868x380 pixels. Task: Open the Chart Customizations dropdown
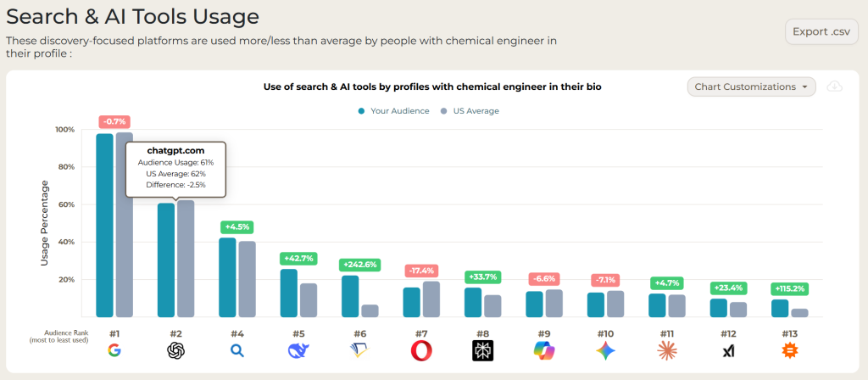coord(751,87)
